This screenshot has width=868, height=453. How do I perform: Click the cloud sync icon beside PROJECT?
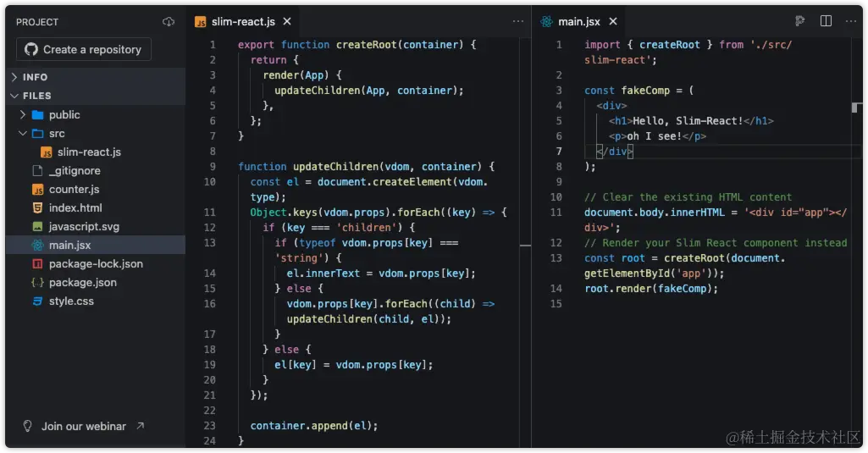[x=169, y=22]
